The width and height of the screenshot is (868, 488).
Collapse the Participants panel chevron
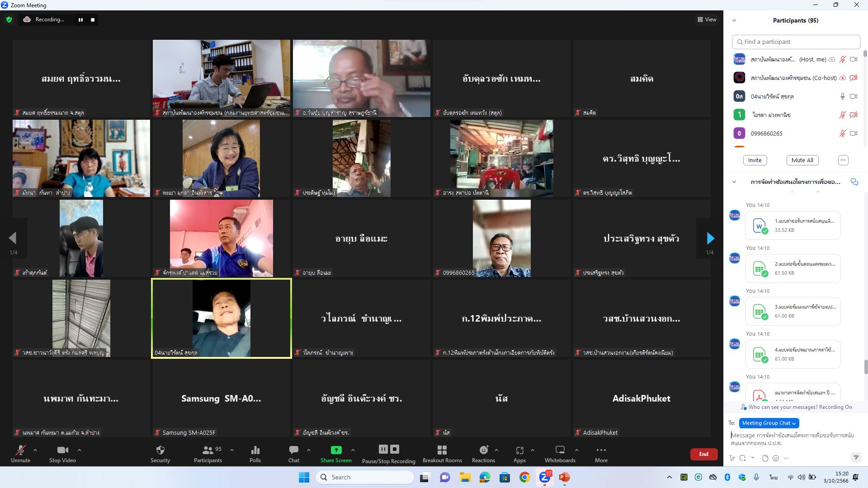[734, 20]
